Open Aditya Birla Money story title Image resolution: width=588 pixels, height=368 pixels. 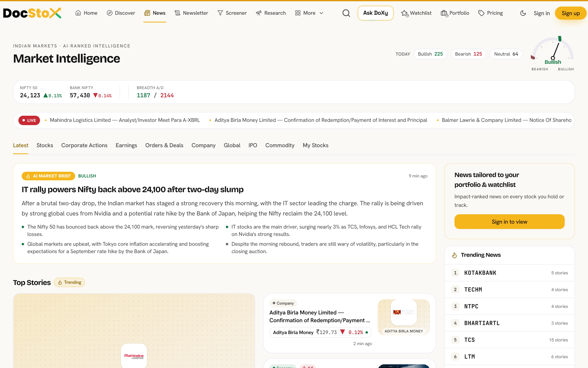pos(320,316)
